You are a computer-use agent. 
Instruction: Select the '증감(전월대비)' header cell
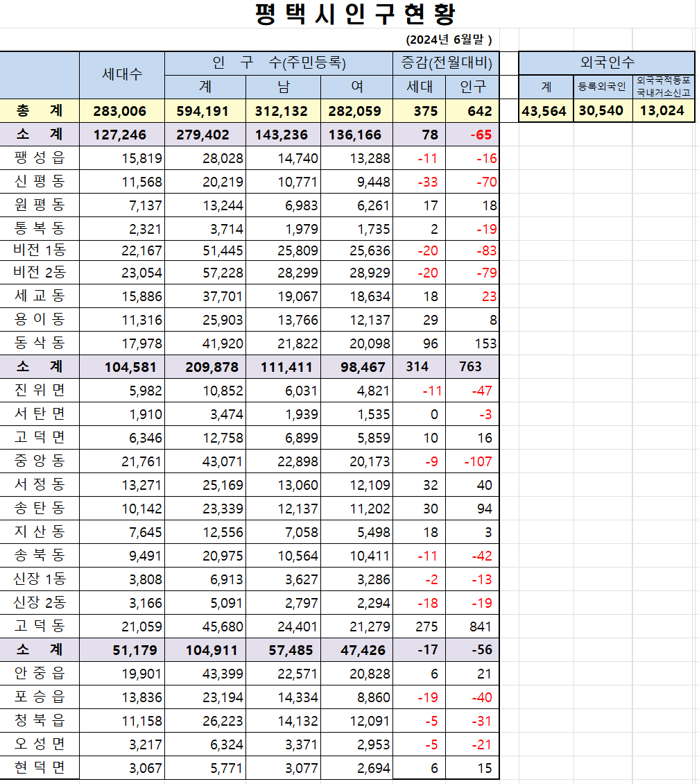tap(446, 63)
